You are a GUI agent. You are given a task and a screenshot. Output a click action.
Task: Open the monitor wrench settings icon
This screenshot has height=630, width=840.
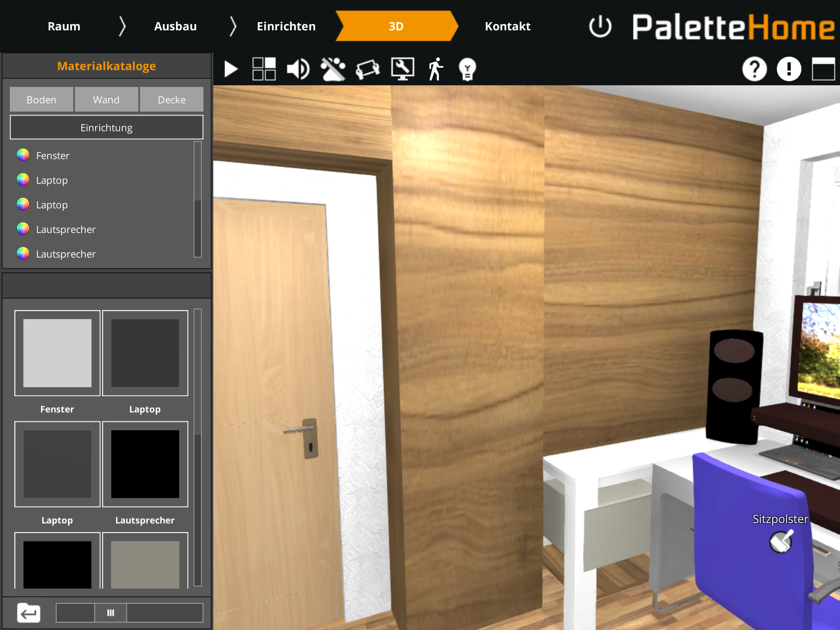click(x=402, y=69)
